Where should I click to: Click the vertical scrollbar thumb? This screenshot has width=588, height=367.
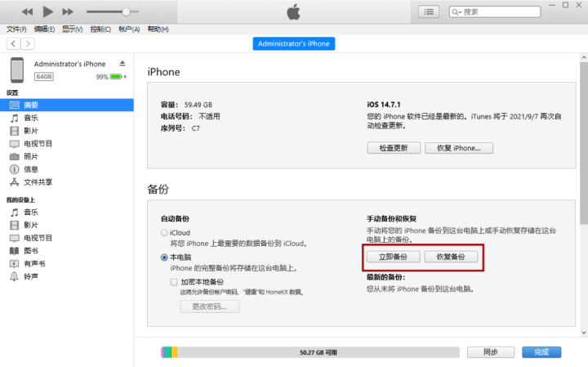pyautogui.click(x=583, y=143)
